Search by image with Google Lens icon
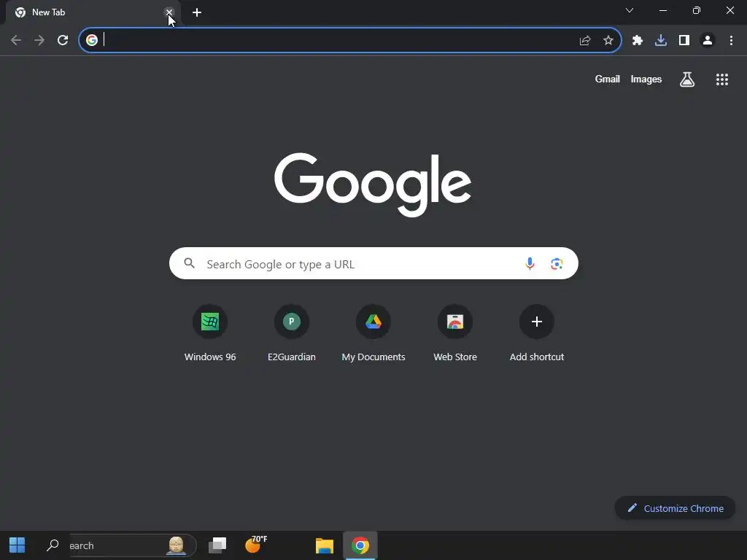 557,263
